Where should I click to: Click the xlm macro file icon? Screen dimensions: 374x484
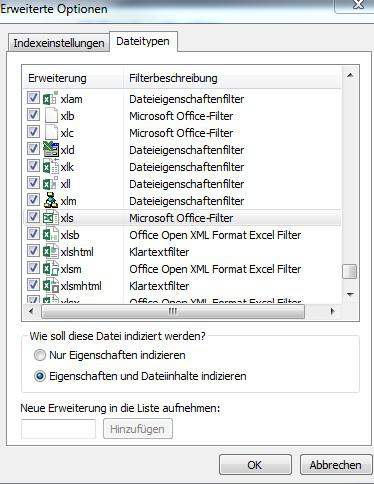51,201
